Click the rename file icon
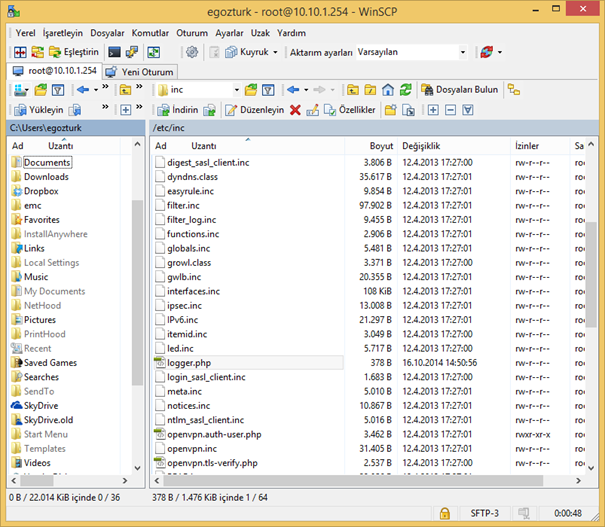This screenshot has width=605, height=527. point(313,110)
